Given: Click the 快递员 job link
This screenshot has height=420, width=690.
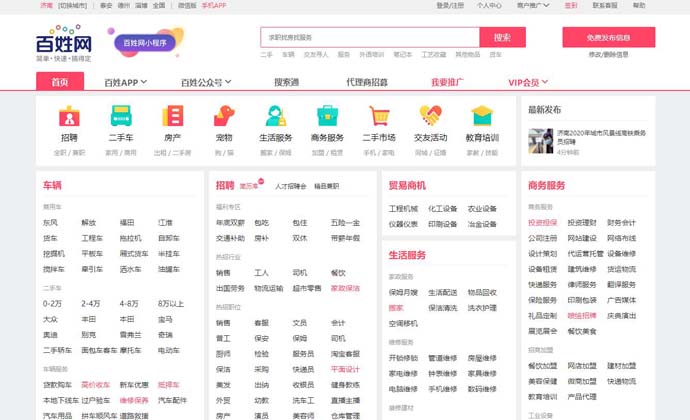Looking at the screenshot, I should 303,369.
